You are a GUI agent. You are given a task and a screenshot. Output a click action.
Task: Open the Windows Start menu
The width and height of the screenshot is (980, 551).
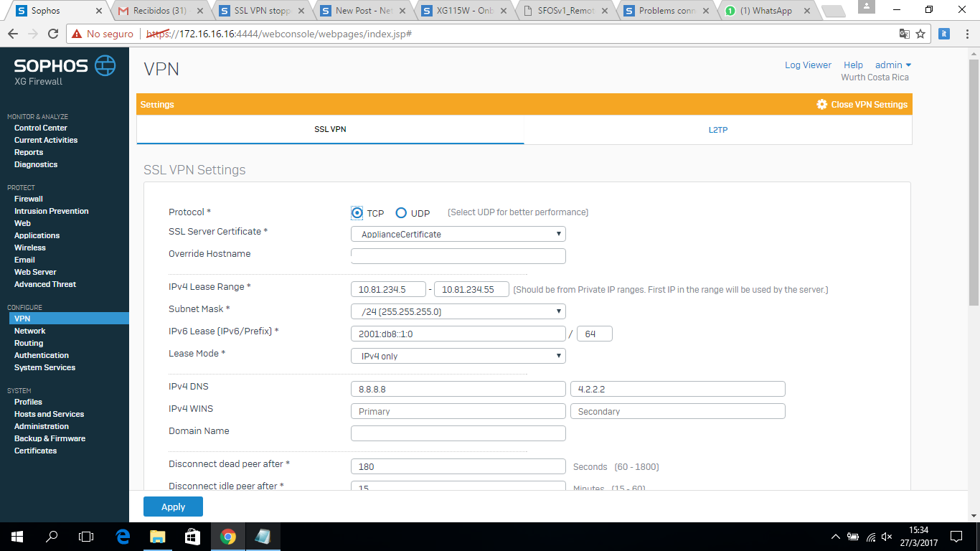click(17, 536)
